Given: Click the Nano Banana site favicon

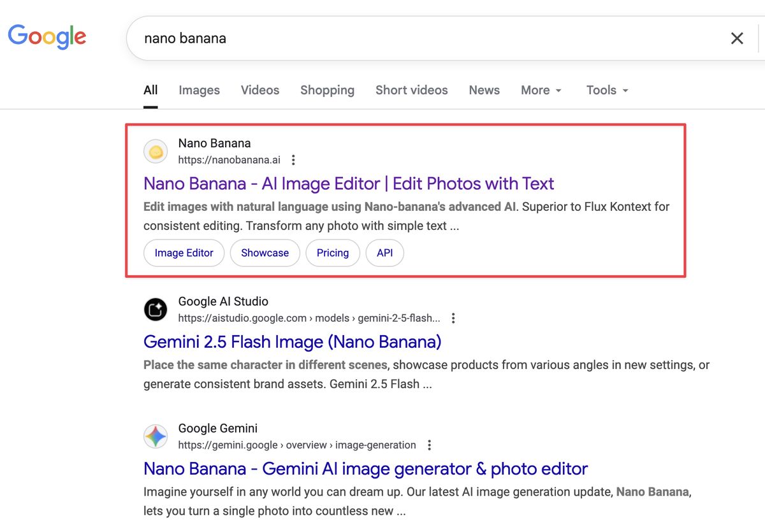Looking at the screenshot, I should 156,152.
